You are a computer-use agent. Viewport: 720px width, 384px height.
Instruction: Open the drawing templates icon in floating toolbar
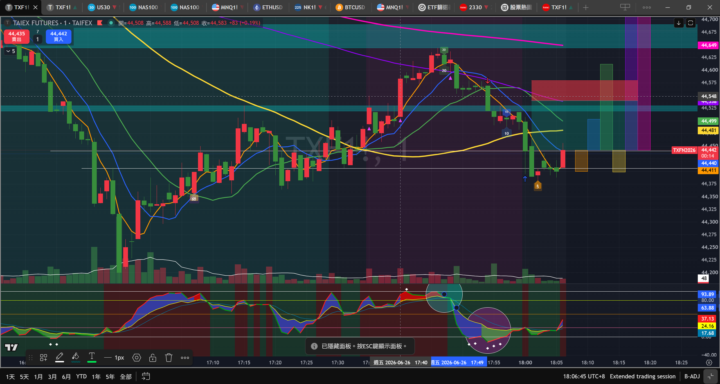pos(44,357)
